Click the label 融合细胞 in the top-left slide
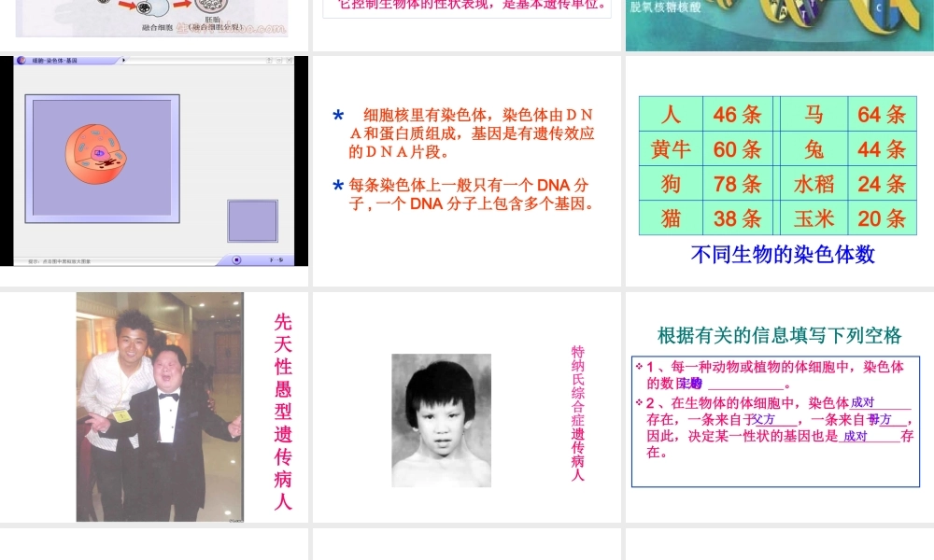 [157, 27]
